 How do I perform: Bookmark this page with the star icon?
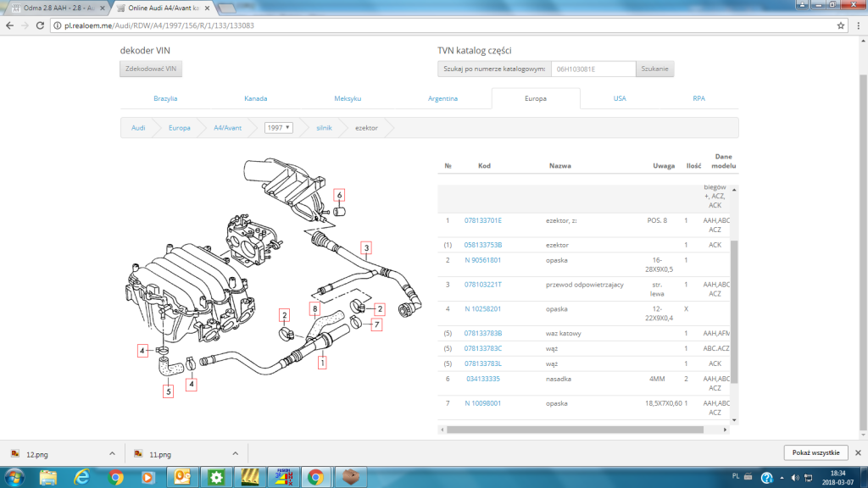(841, 25)
